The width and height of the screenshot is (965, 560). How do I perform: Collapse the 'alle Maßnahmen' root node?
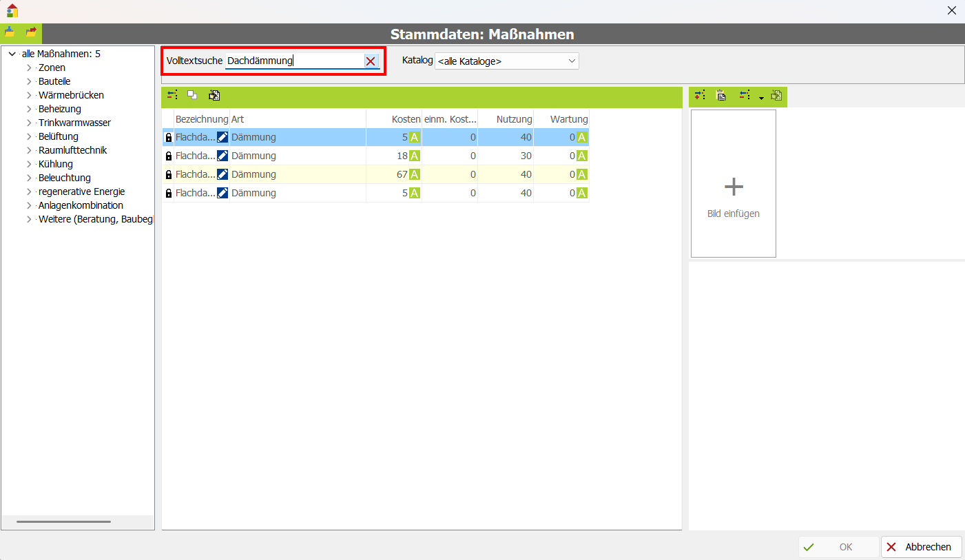click(x=12, y=54)
